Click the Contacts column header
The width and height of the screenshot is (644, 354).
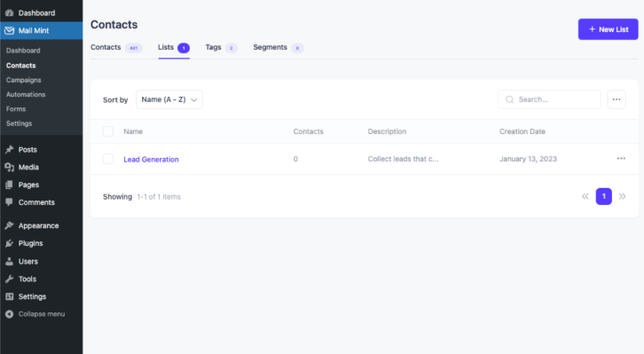click(x=308, y=131)
